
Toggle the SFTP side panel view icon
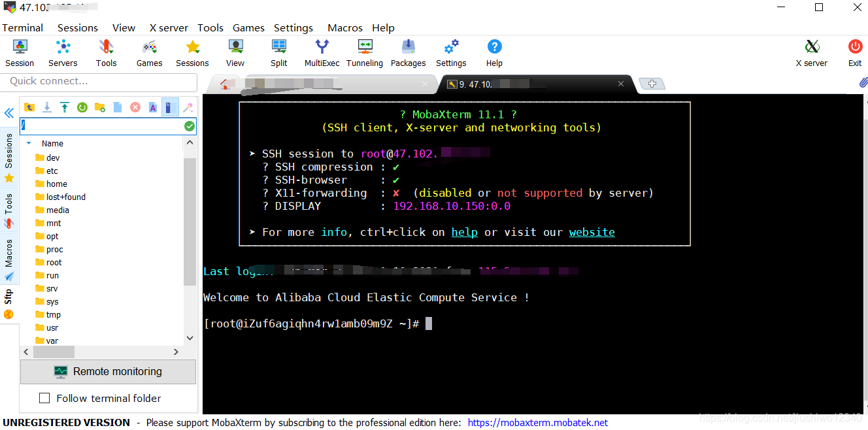pyautogui.click(x=170, y=107)
